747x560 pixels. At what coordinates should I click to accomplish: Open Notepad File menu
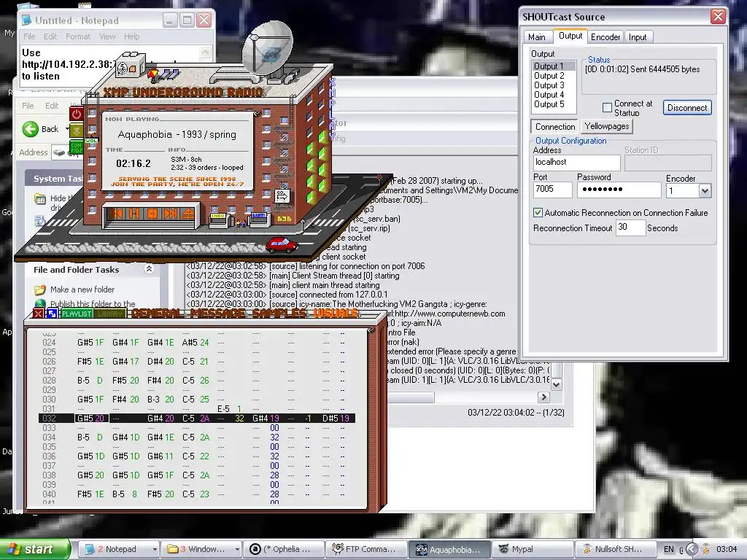point(29,36)
